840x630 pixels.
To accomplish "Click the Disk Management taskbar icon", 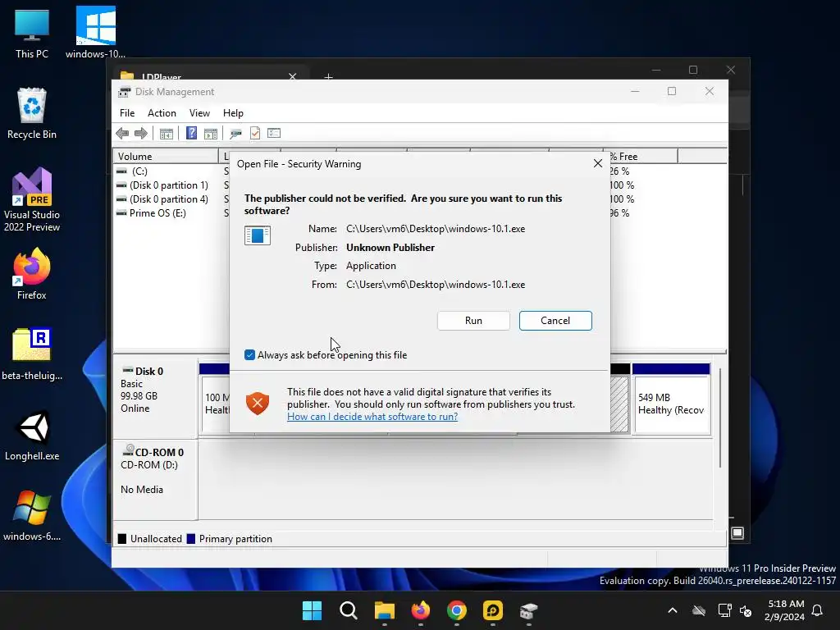I will click(x=529, y=610).
